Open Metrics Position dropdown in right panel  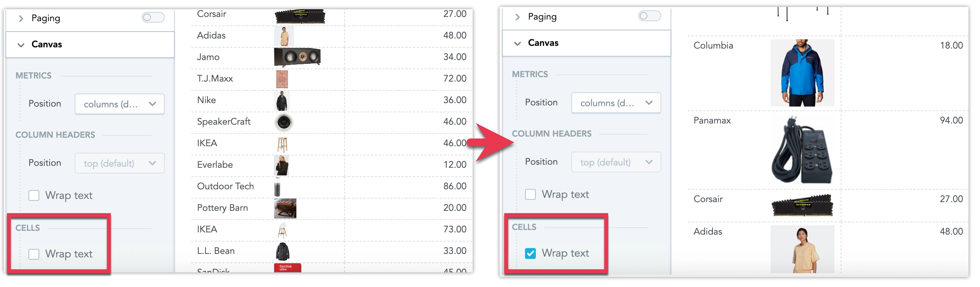click(616, 103)
